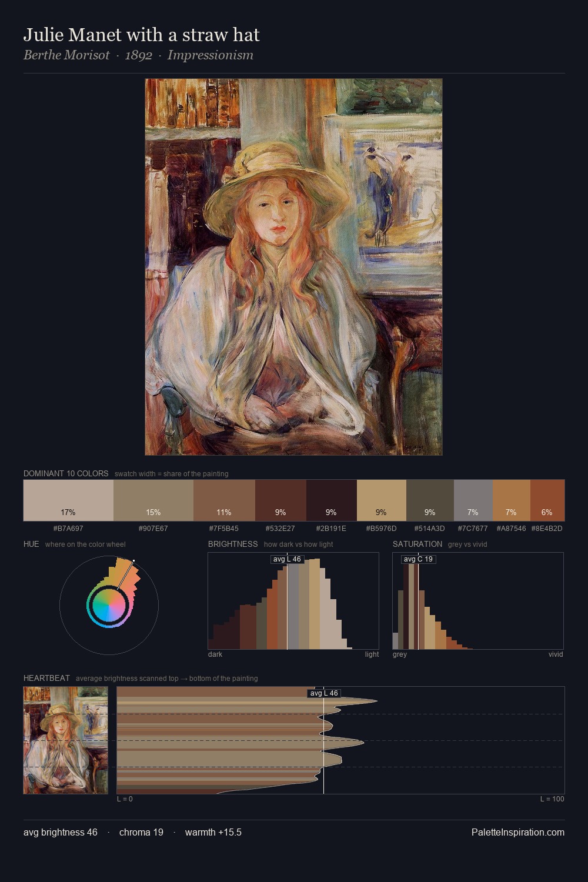Select the #532E27 dark red-brown swatch
The image size is (588, 882).
pyautogui.click(x=280, y=500)
